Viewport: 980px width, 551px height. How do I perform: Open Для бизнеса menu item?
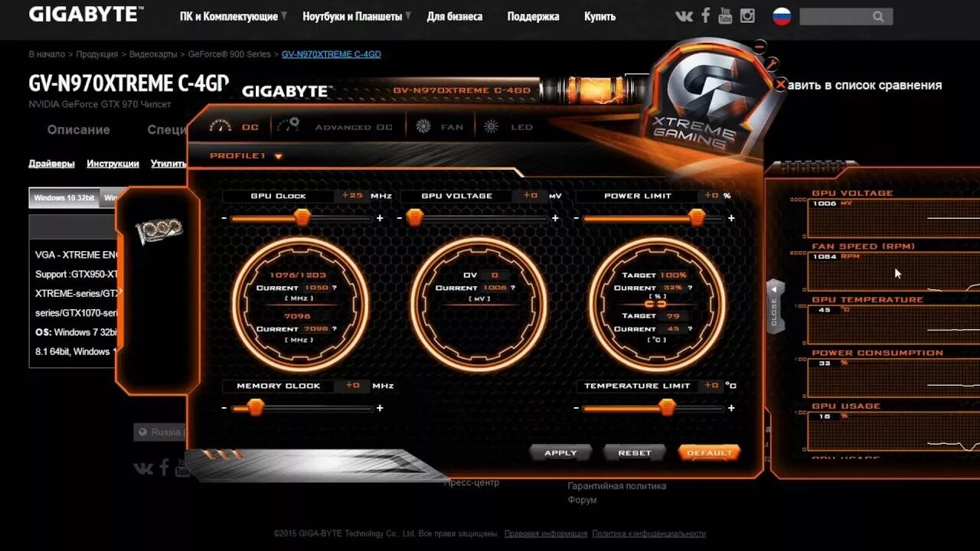(454, 16)
